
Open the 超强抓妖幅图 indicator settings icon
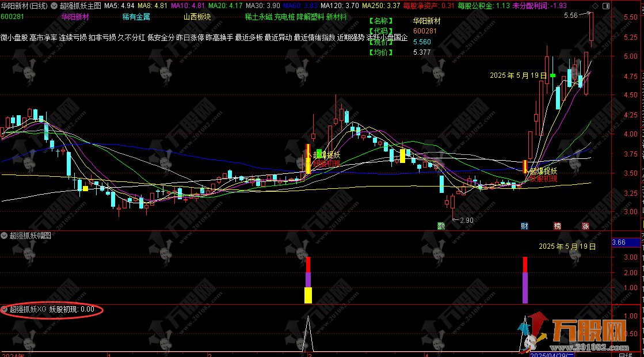pos(4,236)
